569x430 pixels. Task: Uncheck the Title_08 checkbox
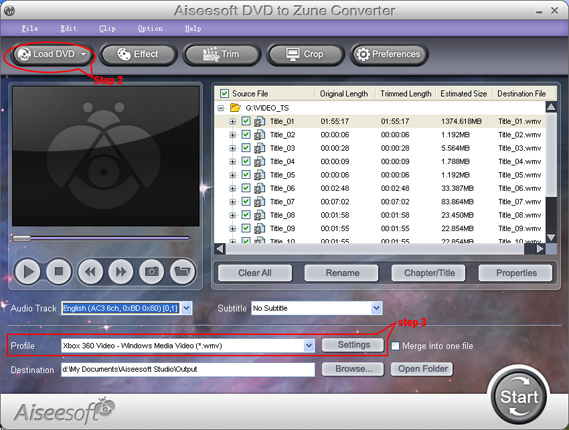point(246,215)
